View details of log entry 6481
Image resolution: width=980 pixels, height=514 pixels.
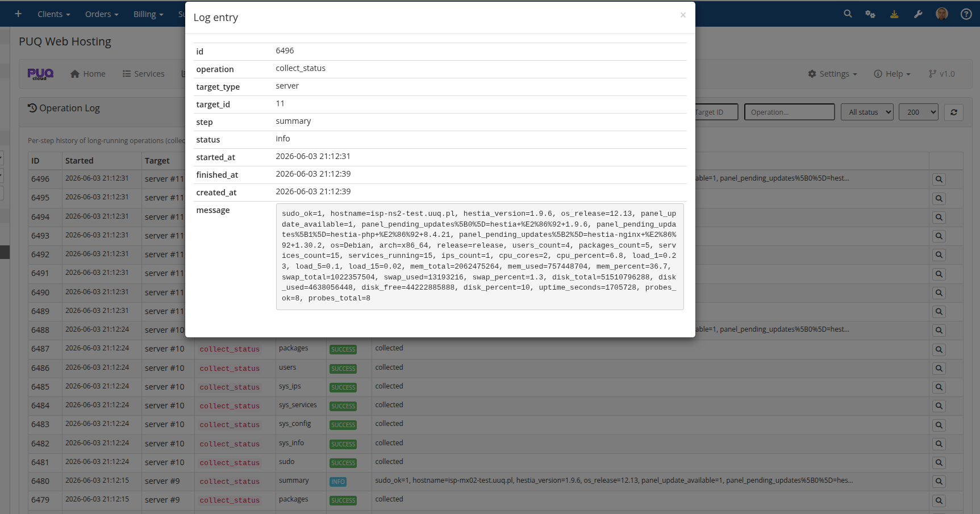[x=939, y=462]
